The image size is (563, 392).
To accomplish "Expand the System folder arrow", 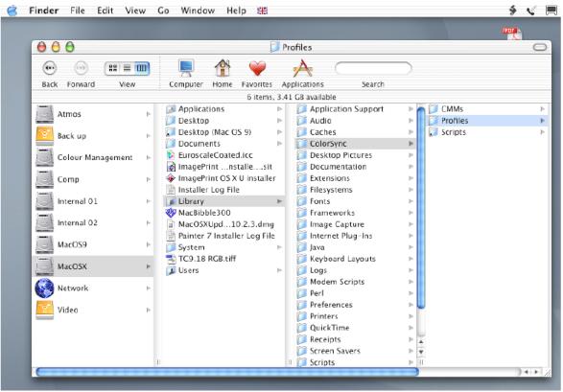I will click(x=279, y=247).
